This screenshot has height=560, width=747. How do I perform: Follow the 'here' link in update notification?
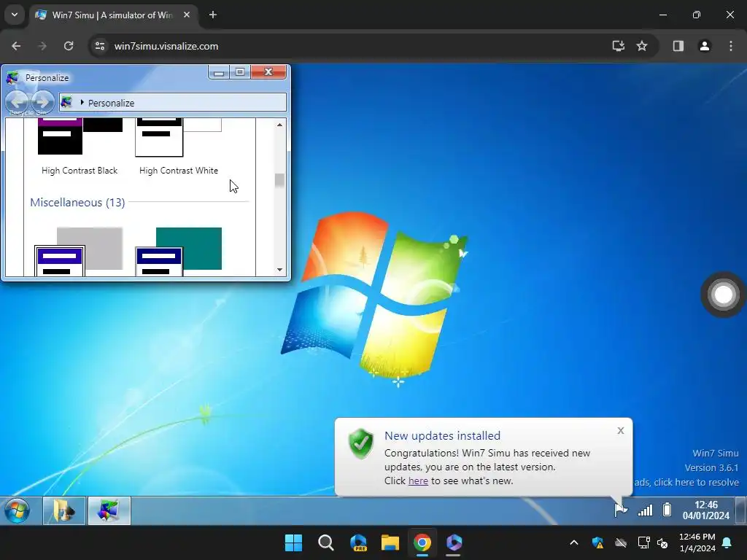418,481
